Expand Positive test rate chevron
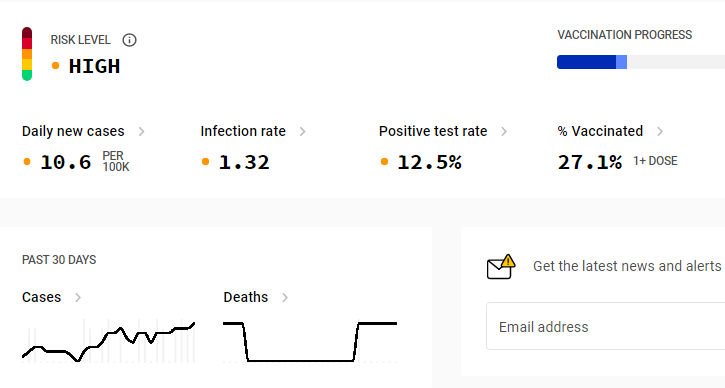 (x=504, y=131)
